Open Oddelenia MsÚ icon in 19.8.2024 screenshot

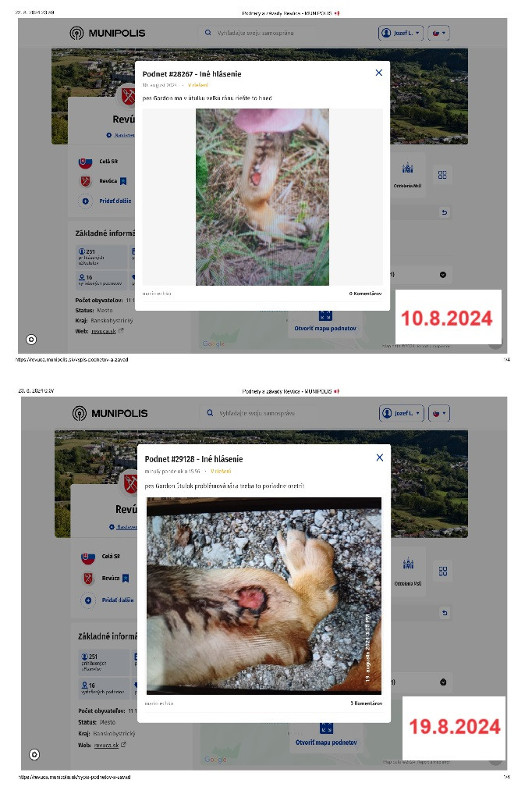pos(408,570)
